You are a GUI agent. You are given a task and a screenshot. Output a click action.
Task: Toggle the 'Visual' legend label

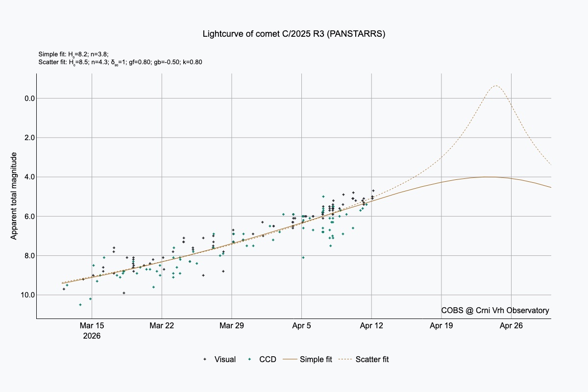coord(225,359)
